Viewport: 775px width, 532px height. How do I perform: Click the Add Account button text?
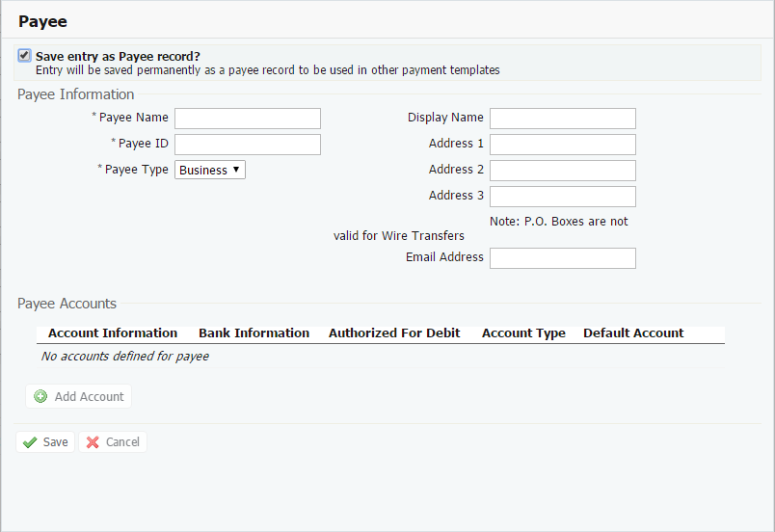tap(89, 396)
